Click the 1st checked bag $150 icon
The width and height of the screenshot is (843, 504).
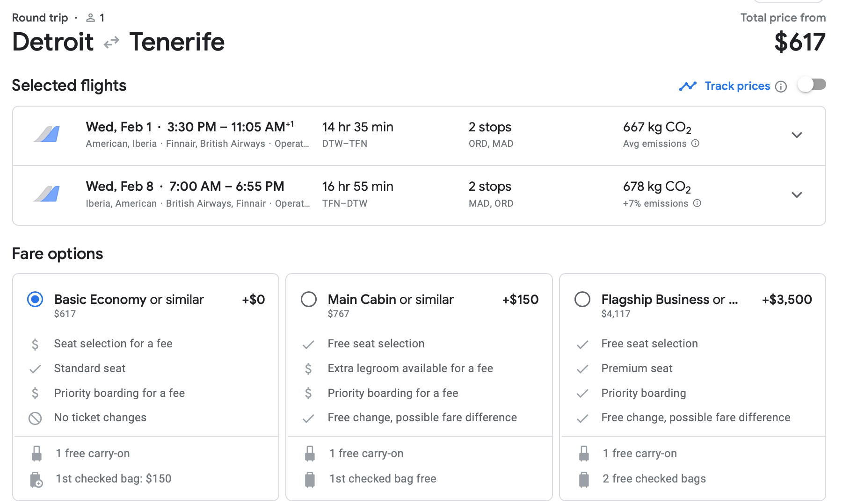(x=36, y=480)
